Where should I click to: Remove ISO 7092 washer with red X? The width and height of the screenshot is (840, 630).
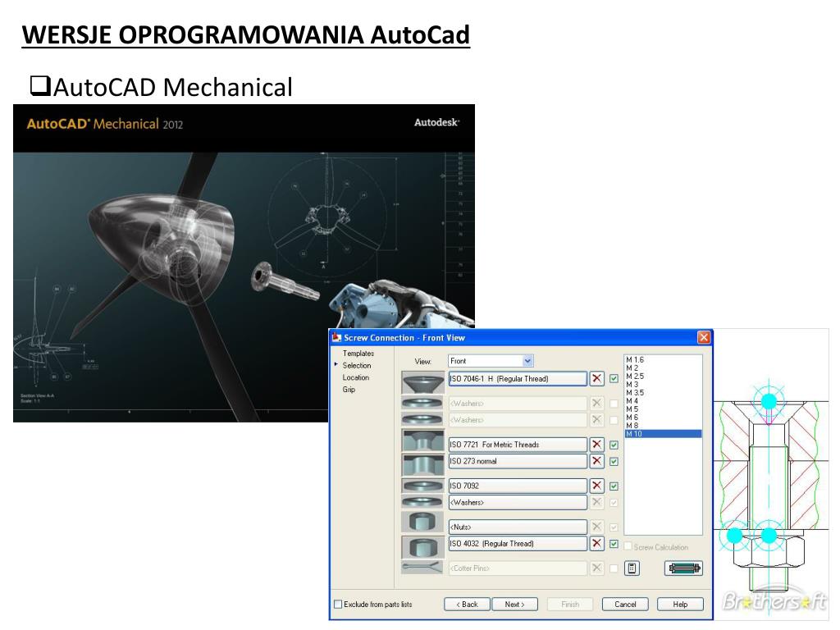pyautogui.click(x=596, y=486)
